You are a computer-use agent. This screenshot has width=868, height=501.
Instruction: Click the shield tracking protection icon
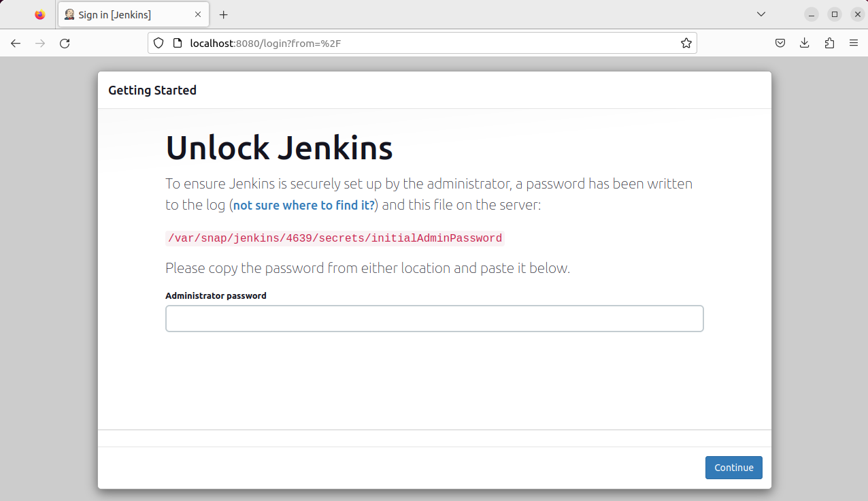(x=158, y=43)
